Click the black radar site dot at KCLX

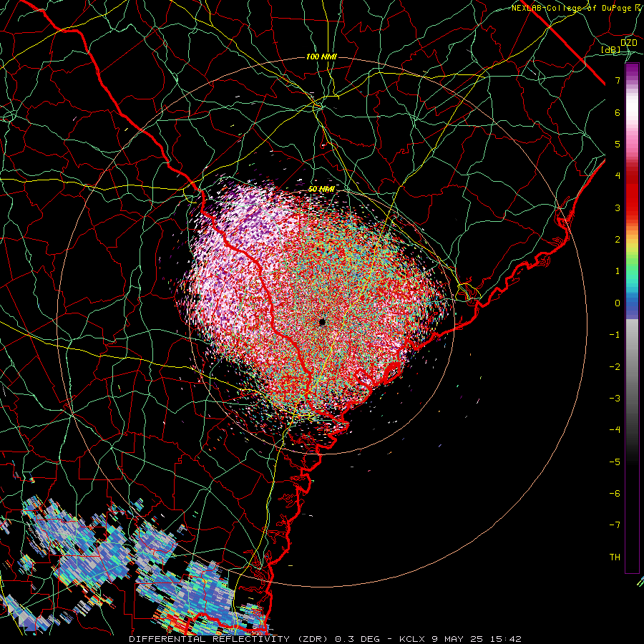tap(322, 322)
